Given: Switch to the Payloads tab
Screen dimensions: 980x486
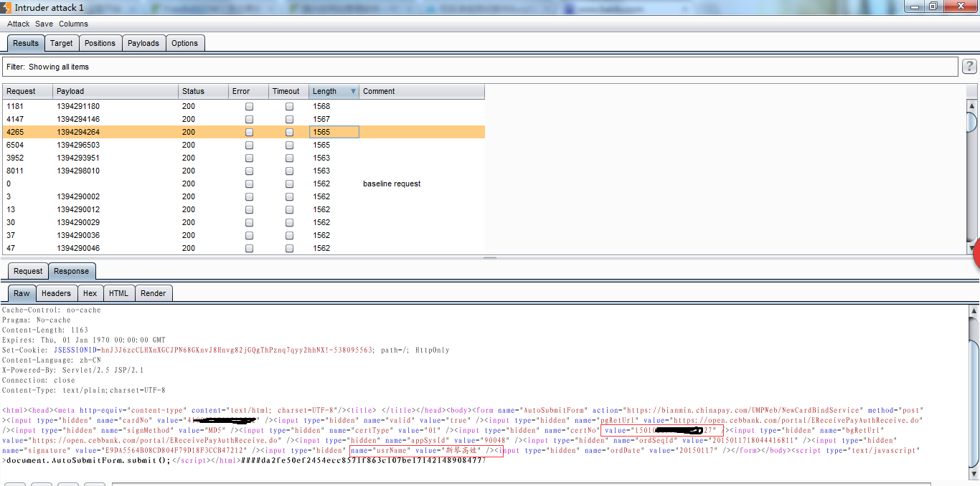Looking at the screenshot, I should (x=143, y=43).
